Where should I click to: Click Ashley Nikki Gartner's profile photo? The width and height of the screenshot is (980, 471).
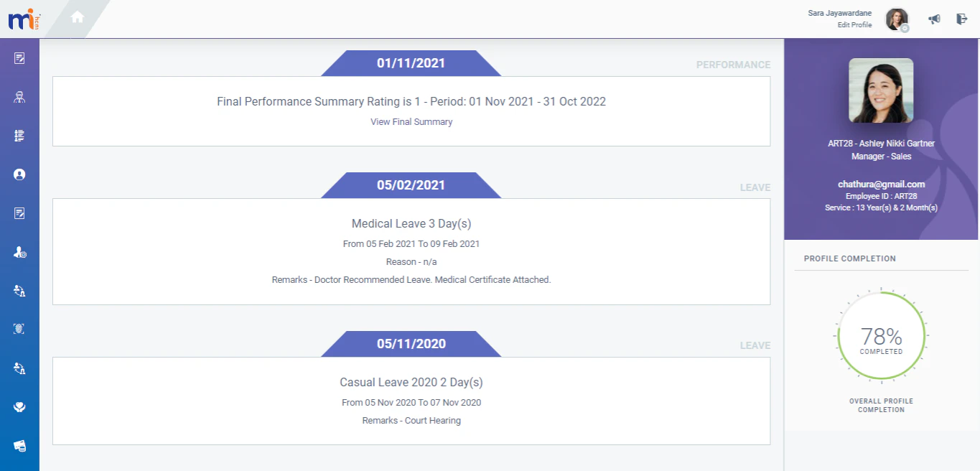[x=881, y=90]
